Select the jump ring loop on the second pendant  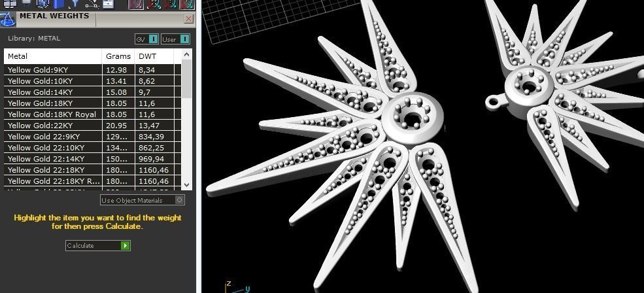494,101
